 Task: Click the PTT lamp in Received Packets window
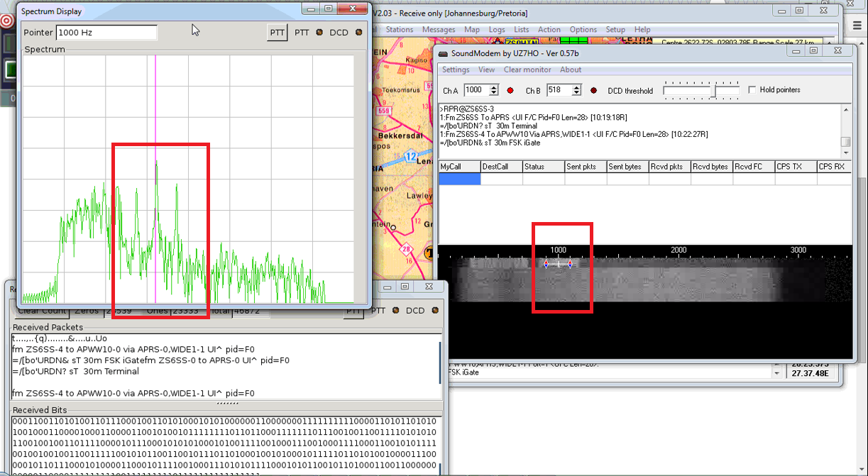pos(396,311)
